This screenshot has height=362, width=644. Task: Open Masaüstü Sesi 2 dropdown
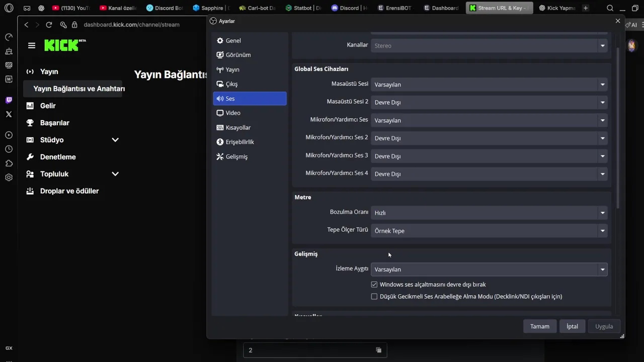tap(489, 102)
